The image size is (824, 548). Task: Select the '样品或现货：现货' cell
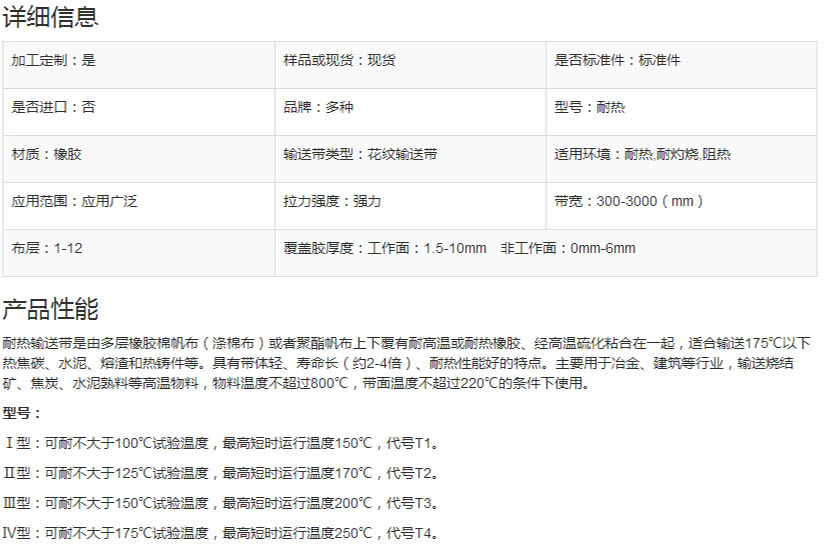click(x=410, y=65)
